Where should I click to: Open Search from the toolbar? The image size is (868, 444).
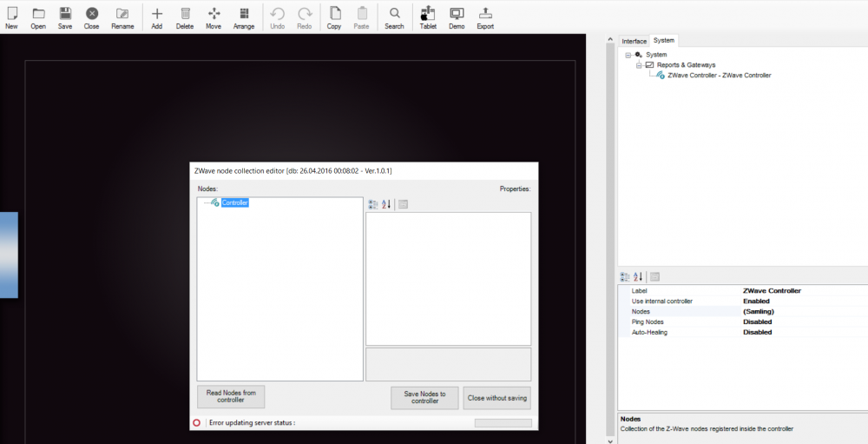(x=394, y=17)
